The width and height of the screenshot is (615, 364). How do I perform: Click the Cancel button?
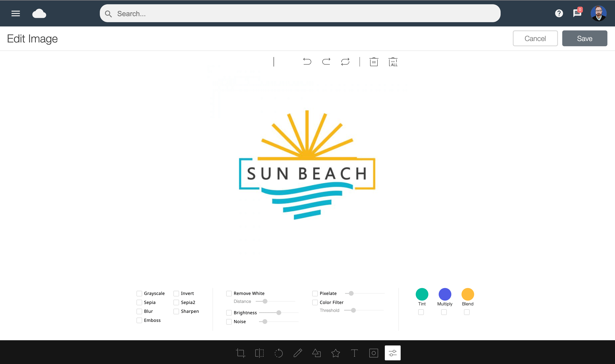(x=535, y=38)
